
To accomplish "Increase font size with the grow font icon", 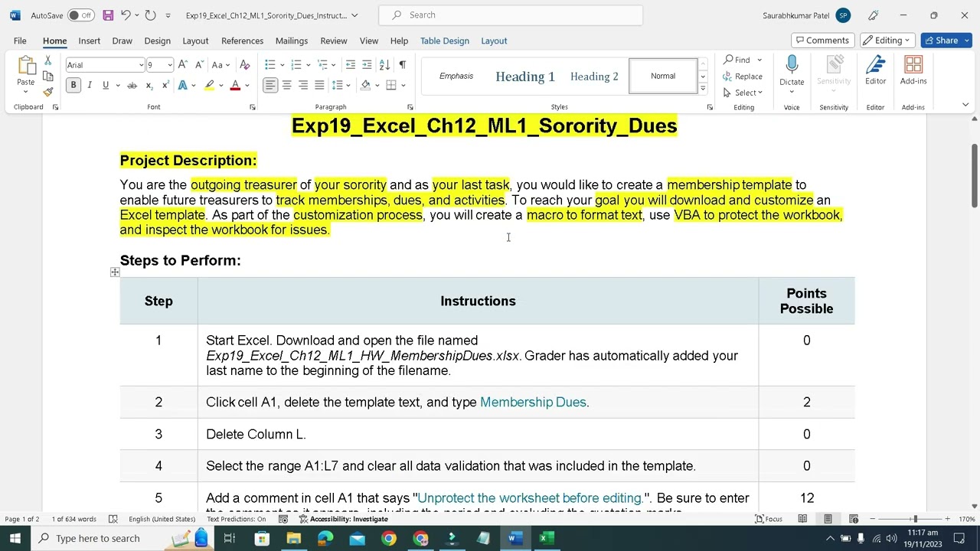I will 183,65.
